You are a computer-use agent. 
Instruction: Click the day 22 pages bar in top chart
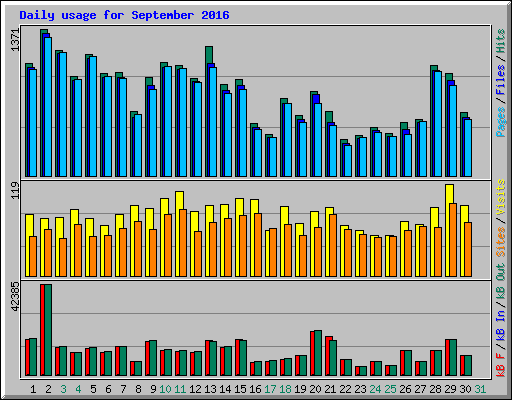tap(348, 161)
